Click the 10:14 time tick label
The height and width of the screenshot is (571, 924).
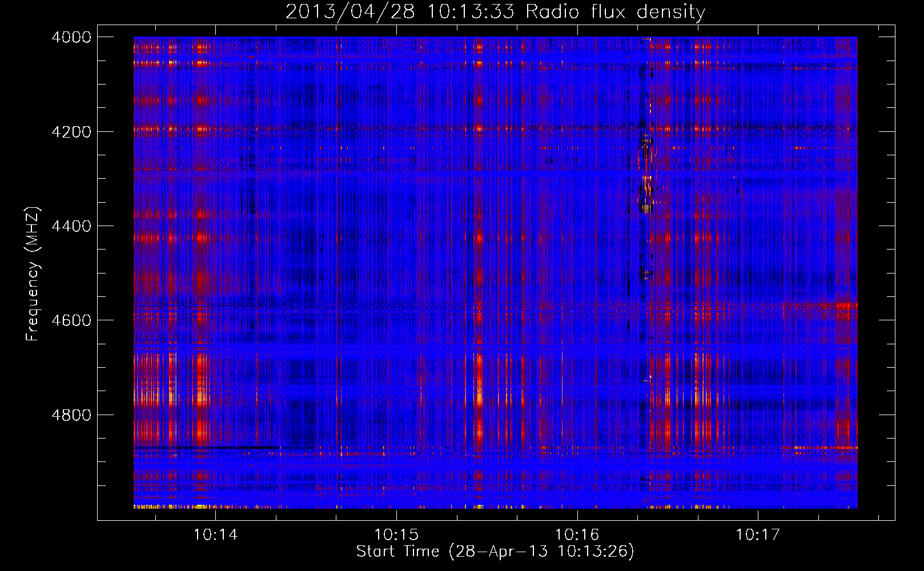[x=216, y=535]
